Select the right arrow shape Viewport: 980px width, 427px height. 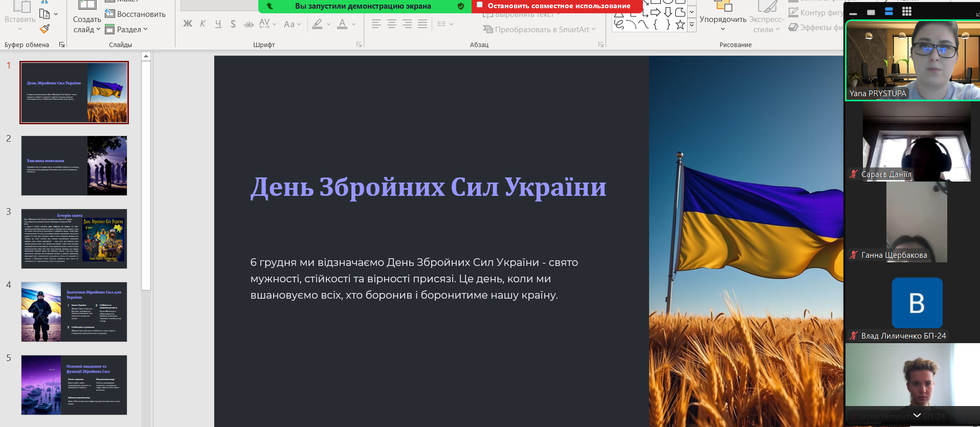tap(655, 12)
